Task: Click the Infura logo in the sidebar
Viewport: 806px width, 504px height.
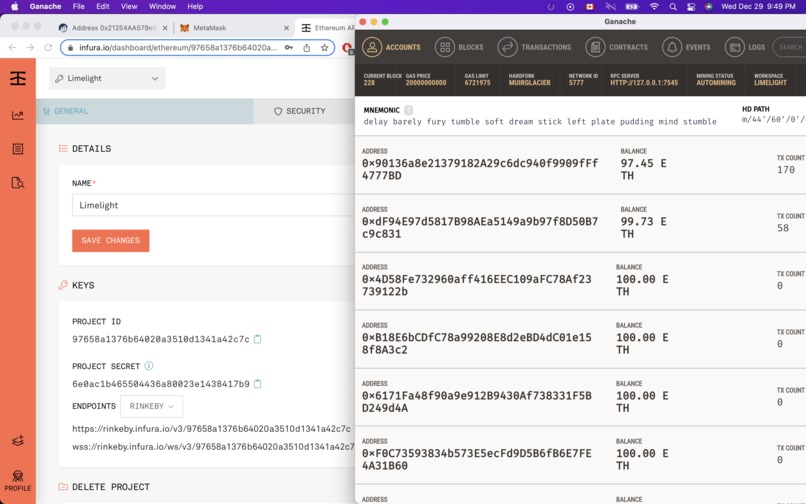Action: pyautogui.click(x=18, y=78)
